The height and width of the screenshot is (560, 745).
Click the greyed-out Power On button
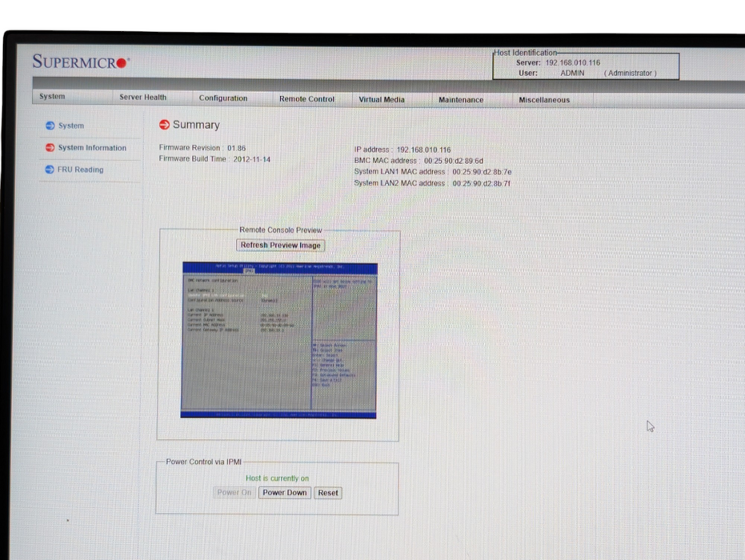point(234,493)
